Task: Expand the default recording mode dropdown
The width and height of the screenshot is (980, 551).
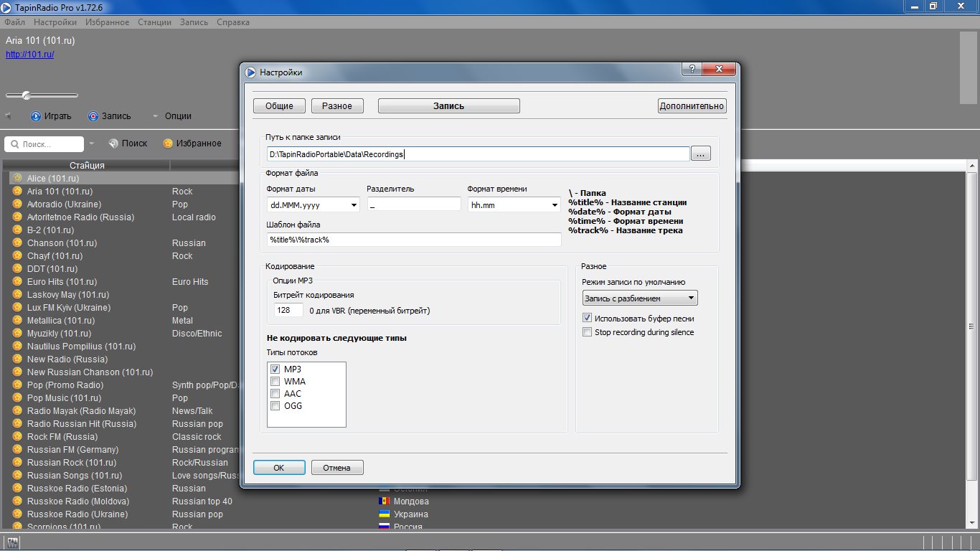Action: click(x=639, y=298)
